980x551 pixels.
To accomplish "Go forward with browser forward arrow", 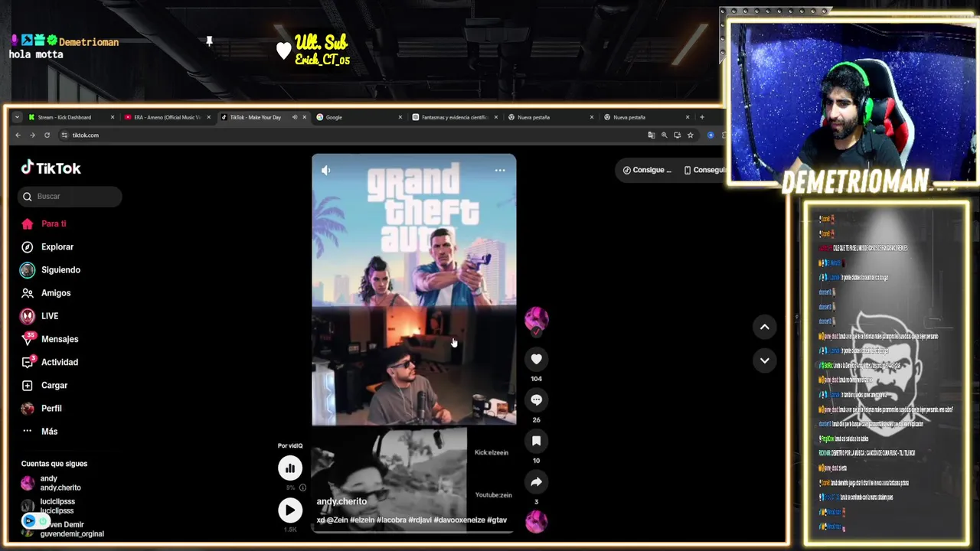I will (x=32, y=135).
